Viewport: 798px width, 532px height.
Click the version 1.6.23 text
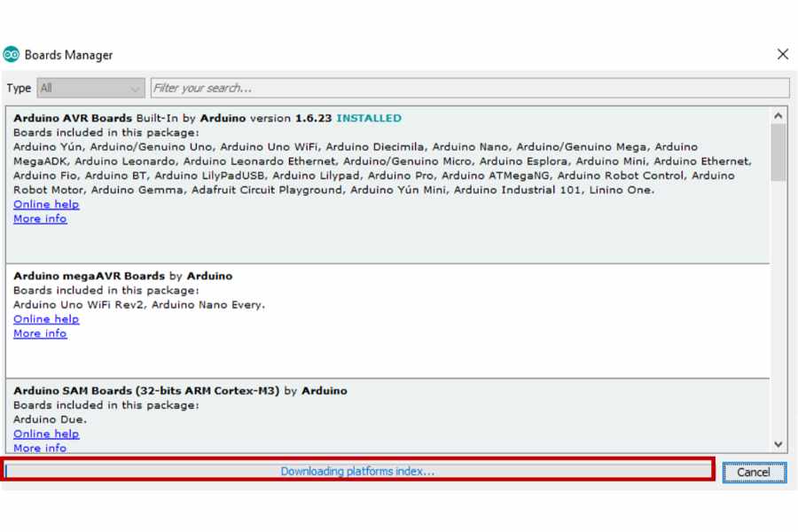291,118
